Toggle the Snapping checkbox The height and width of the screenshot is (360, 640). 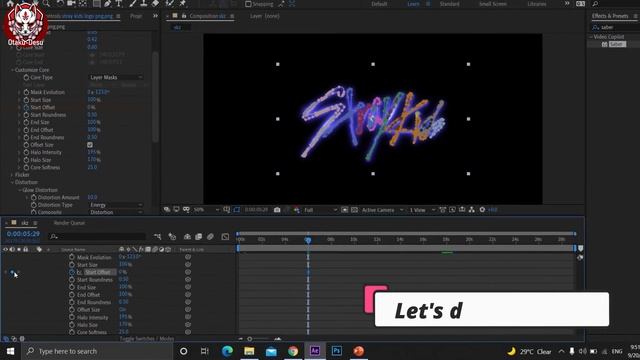pos(248,4)
